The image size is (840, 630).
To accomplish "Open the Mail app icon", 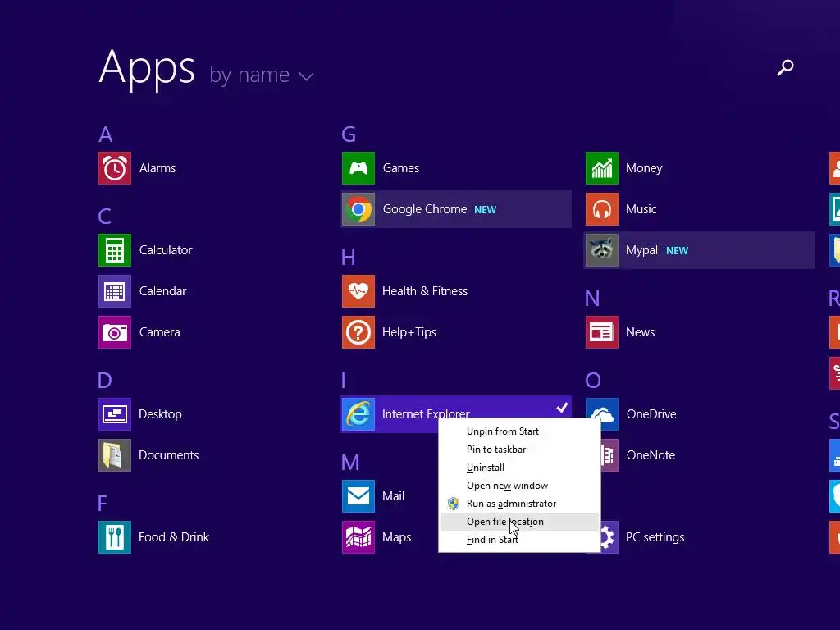I will point(358,496).
